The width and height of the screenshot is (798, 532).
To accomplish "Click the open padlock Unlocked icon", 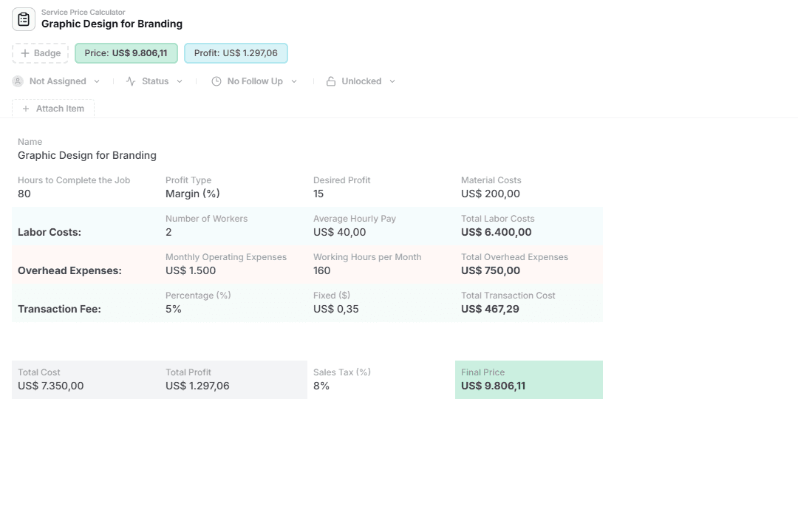I will (331, 81).
